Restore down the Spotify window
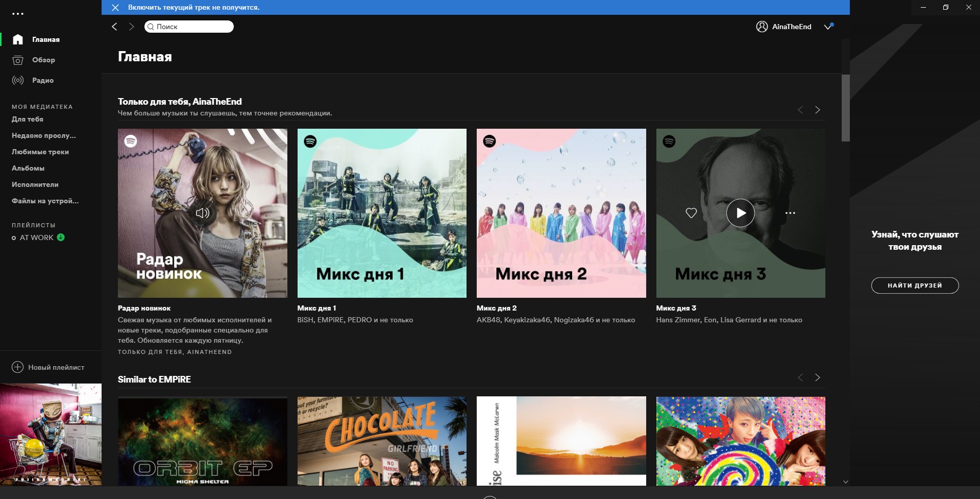980x499 pixels. point(946,7)
